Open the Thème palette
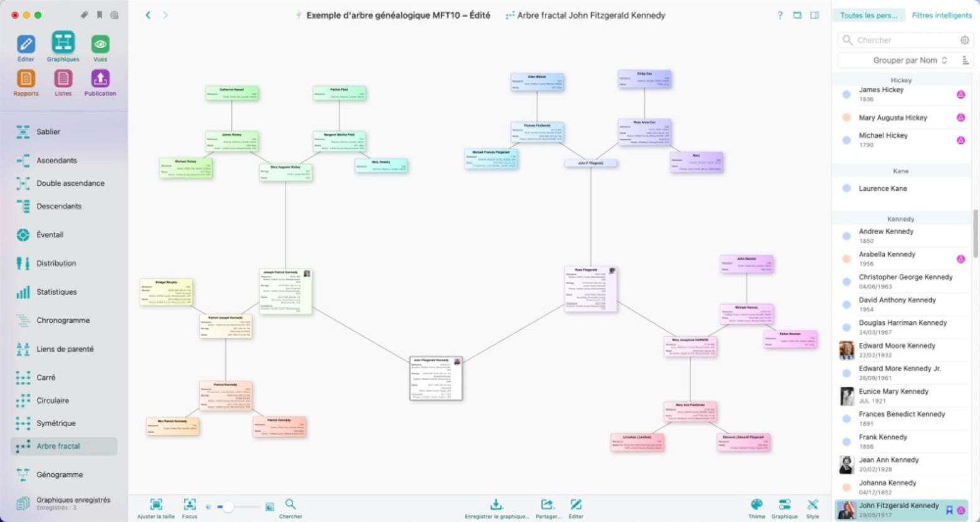Image resolution: width=980 pixels, height=522 pixels. [756, 504]
